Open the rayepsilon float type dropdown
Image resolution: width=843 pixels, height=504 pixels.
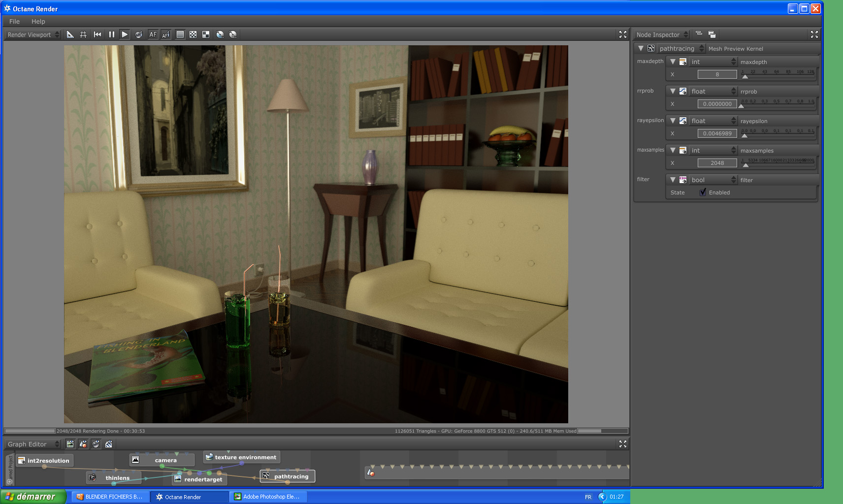click(x=713, y=121)
